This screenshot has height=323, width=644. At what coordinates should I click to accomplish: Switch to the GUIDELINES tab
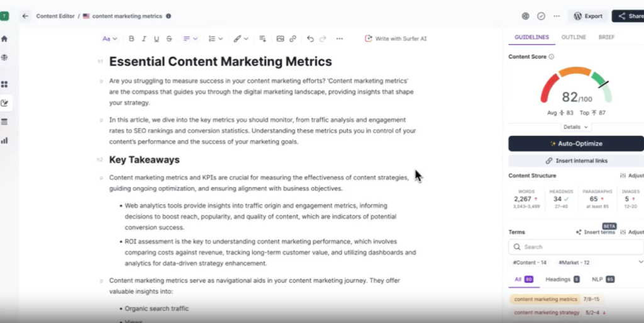[x=531, y=37]
